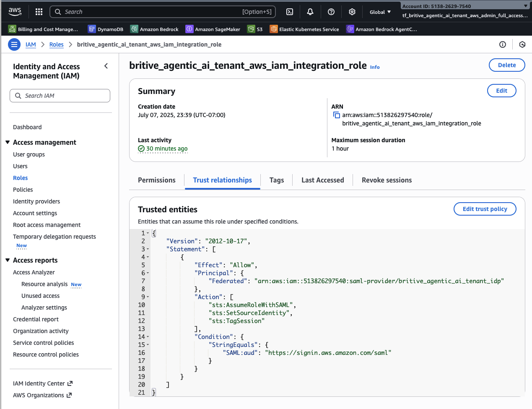This screenshot has height=409, width=532.
Task: Open the Roles breadcrumb link
Action: pyautogui.click(x=57, y=44)
